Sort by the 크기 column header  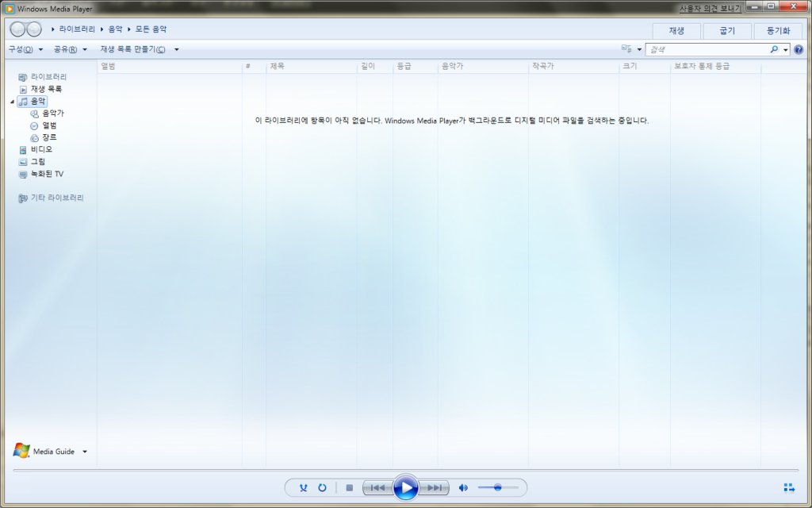(x=644, y=67)
